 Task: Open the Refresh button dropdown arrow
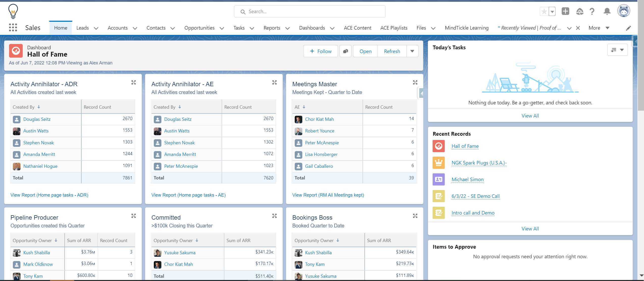tap(412, 51)
